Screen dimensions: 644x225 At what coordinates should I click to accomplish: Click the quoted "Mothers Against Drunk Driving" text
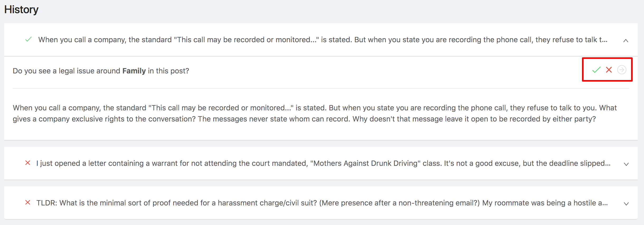click(365, 163)
